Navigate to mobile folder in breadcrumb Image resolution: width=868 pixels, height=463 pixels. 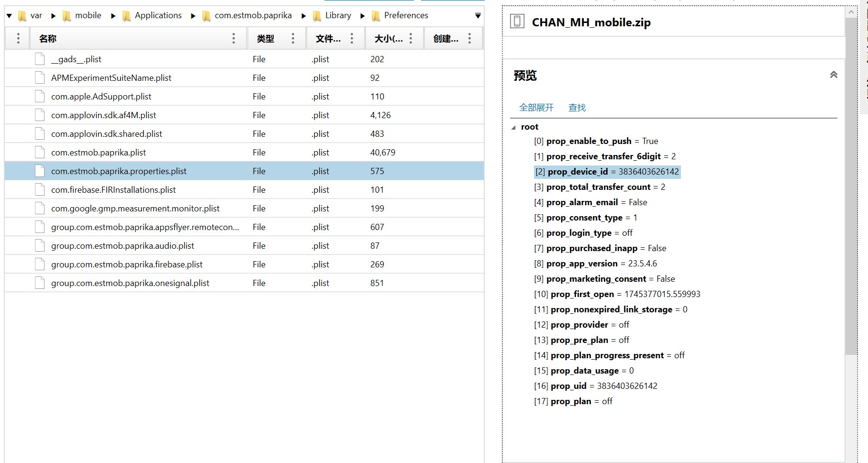tap(88, 15)
